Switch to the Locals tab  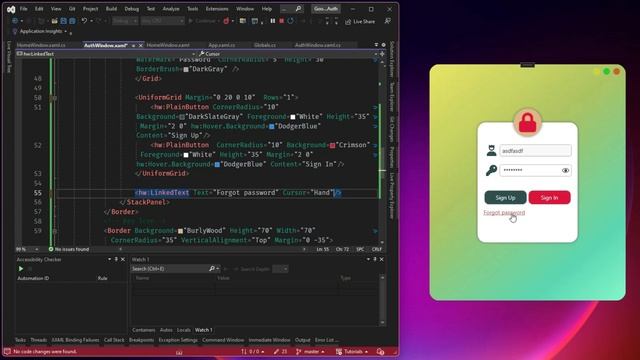[184, 330]
